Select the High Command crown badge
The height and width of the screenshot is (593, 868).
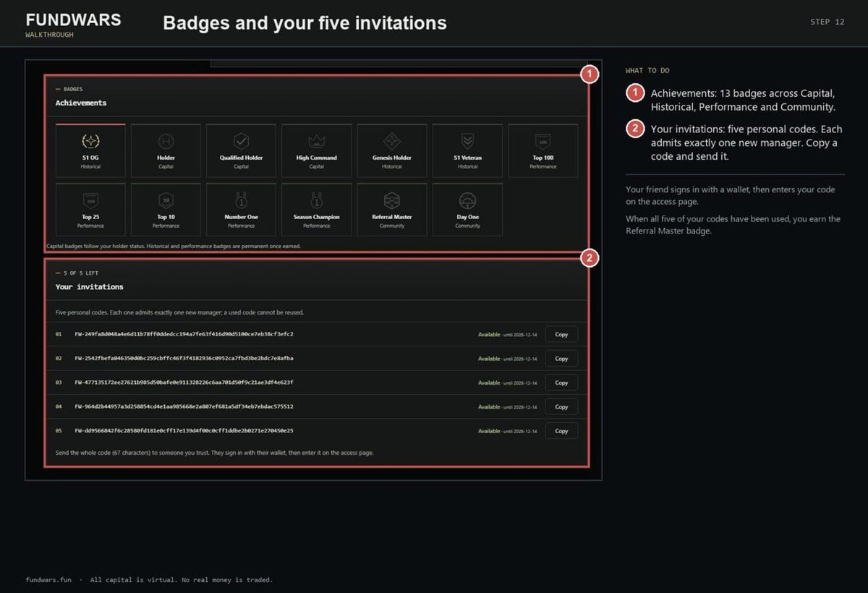click(x=316, y=140)
